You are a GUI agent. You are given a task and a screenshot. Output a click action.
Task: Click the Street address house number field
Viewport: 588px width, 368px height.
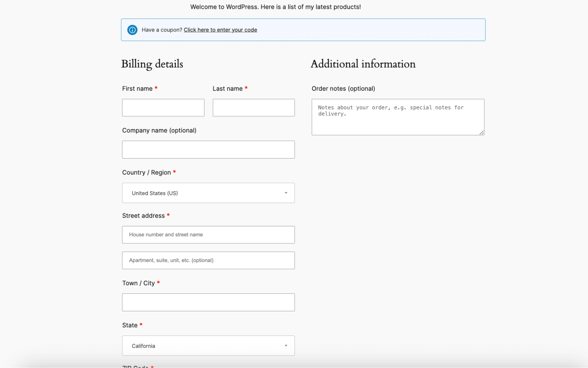[x=208, y=234]
